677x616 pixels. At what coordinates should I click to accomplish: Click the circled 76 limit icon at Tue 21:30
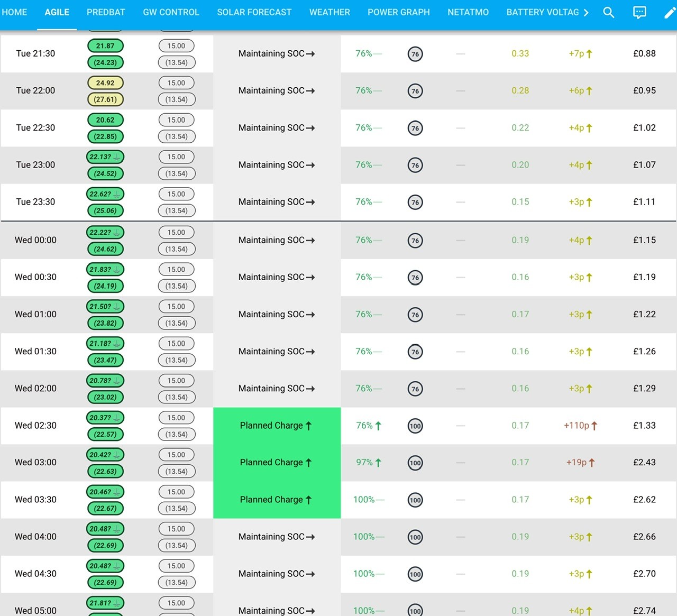(415, 54)
